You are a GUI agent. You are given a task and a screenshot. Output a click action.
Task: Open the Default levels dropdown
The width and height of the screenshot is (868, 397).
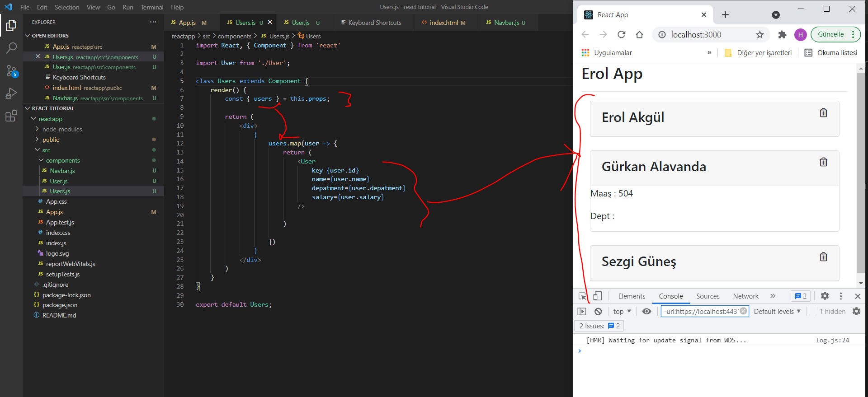click(x=777, y=312)
